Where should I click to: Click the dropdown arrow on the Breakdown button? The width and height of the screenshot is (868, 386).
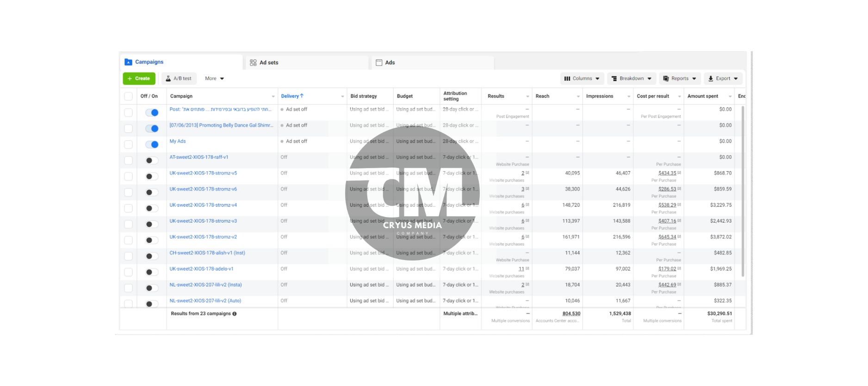coord(649,79)
